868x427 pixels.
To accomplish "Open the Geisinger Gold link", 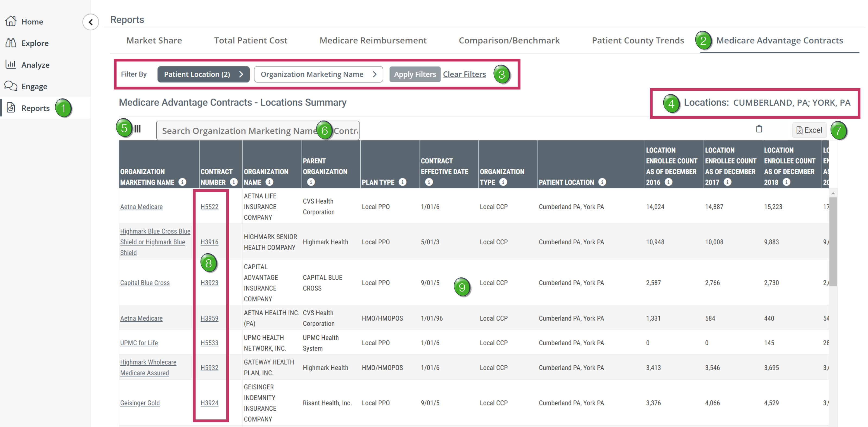I will tap(140, 403).
